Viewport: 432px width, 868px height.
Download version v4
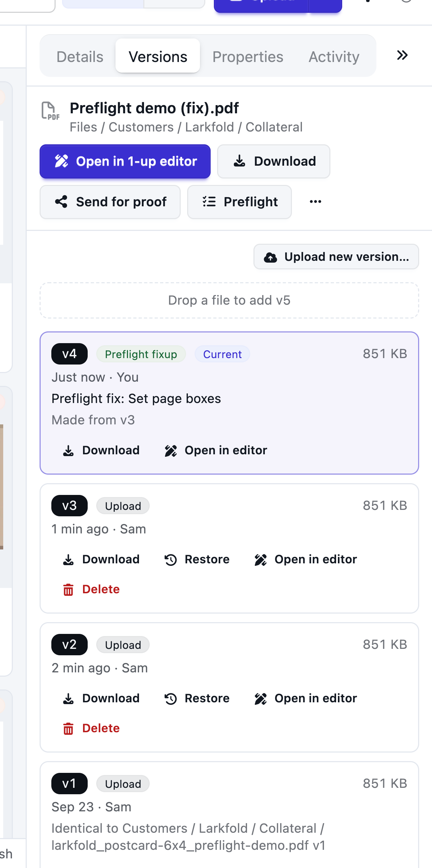pyautogui.click(x=101, y=450)
